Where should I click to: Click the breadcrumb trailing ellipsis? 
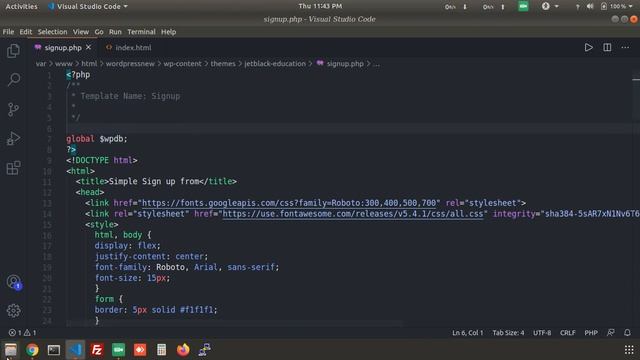click(x=376, y=64)
